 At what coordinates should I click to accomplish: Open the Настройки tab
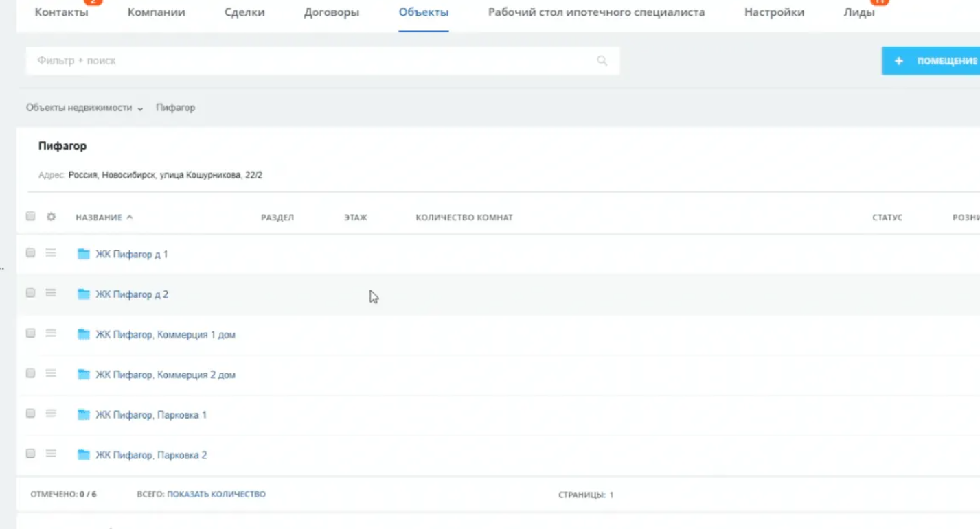(x=774, y=12)
